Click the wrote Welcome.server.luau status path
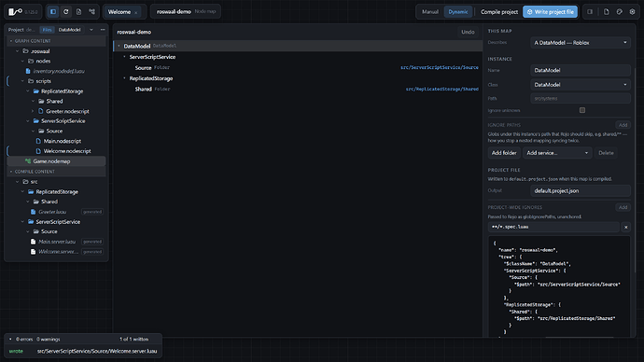The image size is (644, 362). [97, 351]
